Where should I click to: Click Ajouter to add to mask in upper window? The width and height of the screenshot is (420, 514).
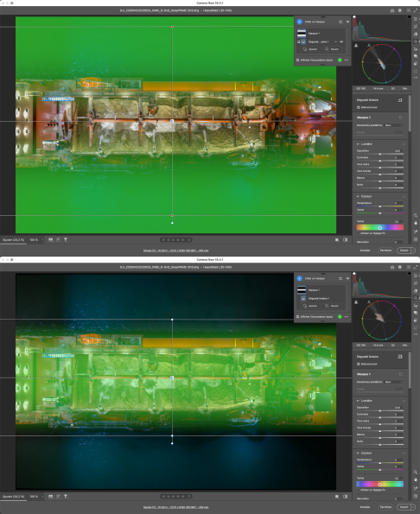pyautogui.click(x=310, y=49)
